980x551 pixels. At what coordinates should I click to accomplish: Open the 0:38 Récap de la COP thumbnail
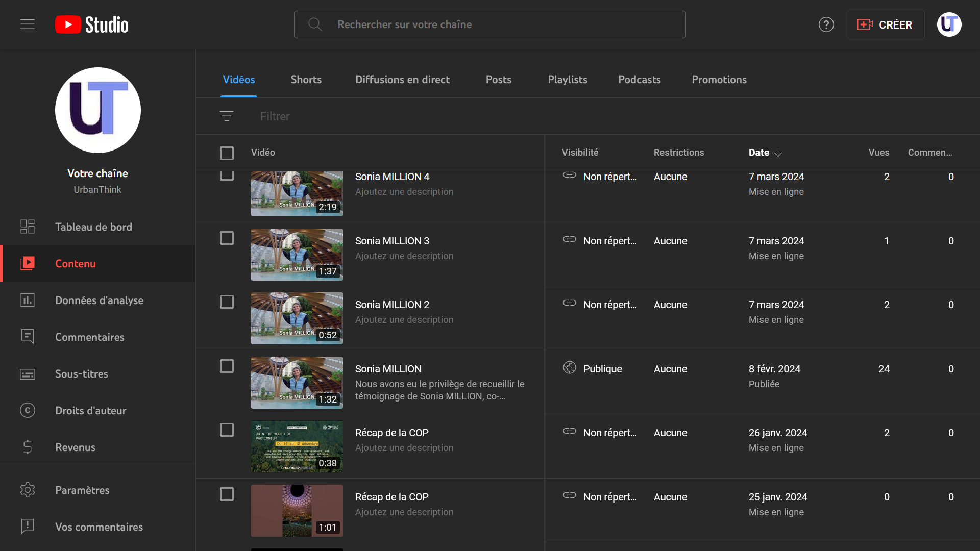point(297,446)
